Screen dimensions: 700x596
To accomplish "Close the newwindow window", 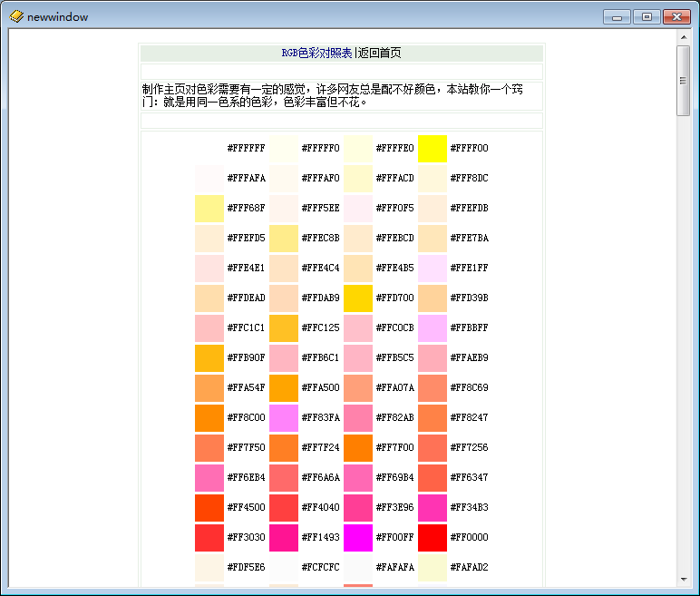I will tap(676, 16).
